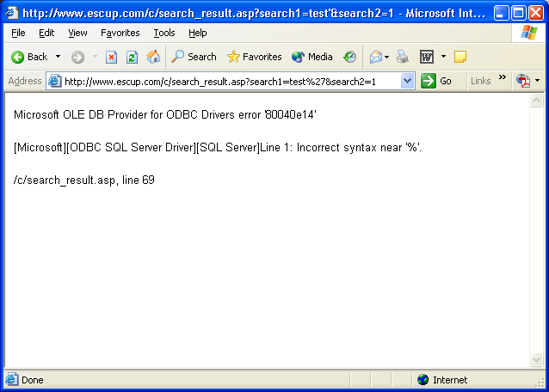Click the error text '80040e14' line
This screenshot has height=392, width=549.
[x=165, y=114]
